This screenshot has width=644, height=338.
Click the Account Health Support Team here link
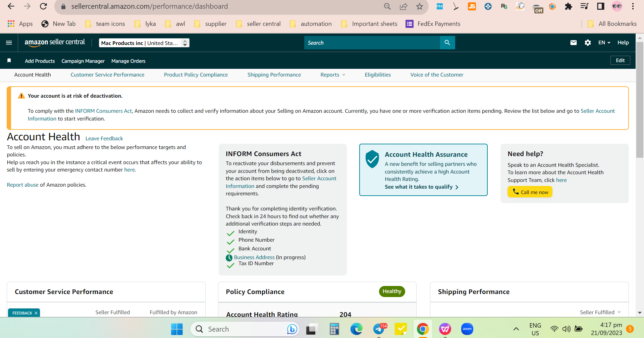(561, 180)
